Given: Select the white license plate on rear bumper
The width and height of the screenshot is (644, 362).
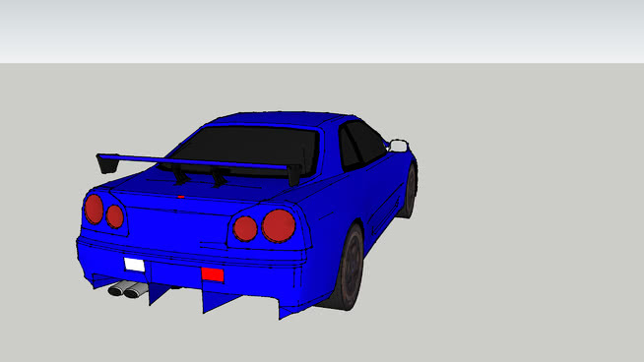Looking at the screenshot, I should click(x=134, y=265).
